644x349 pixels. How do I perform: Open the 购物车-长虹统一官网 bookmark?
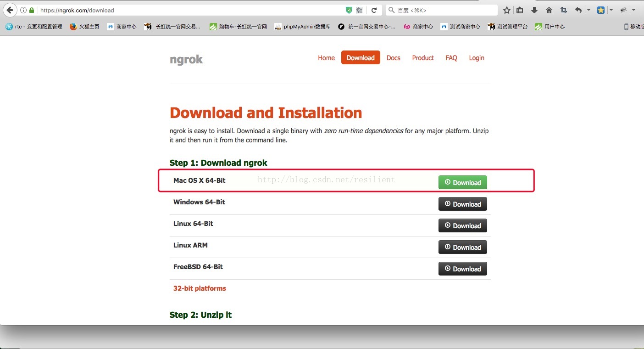(239, 27)
